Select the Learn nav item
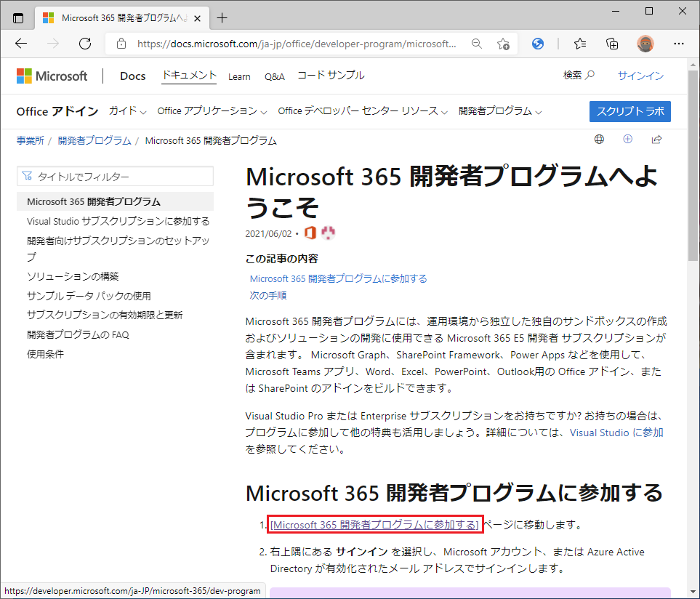 (239, 77)
